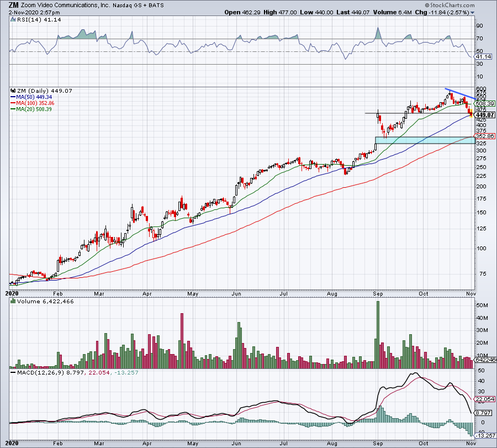Click the 8.797 MACD tag on the right axis
Viewport: 497px width, 448px height.
point(484,413)
